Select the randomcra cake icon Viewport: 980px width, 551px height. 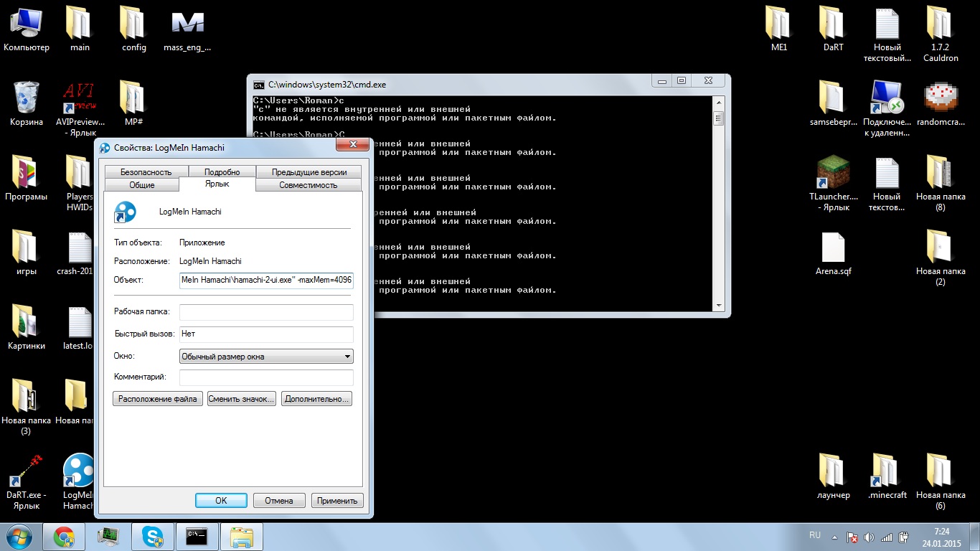click(x=941, y=103)
